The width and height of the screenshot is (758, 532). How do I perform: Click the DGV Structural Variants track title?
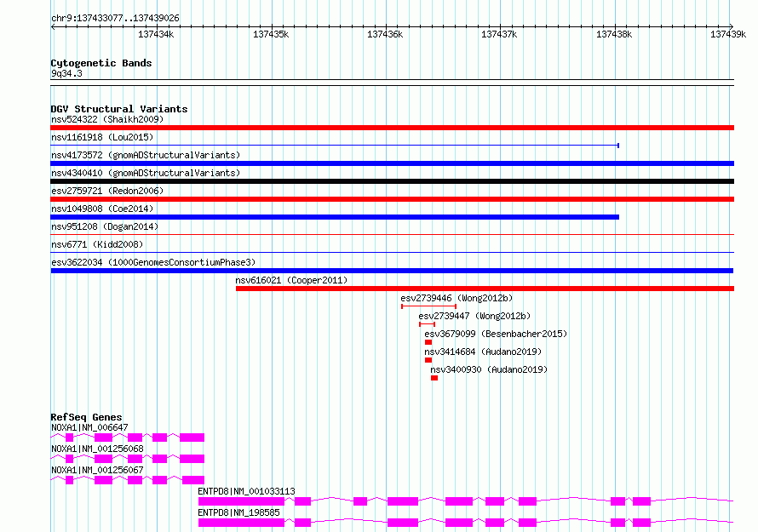tap(119, 109)
